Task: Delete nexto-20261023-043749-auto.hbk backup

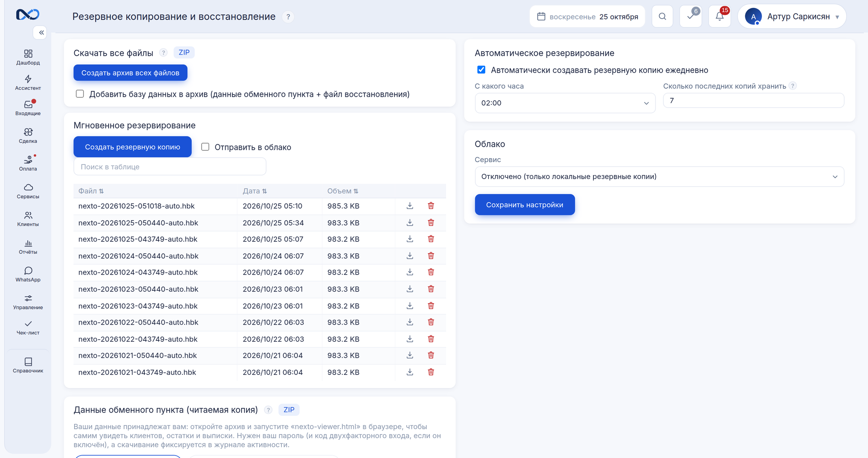Action: [x=431, y=306]
